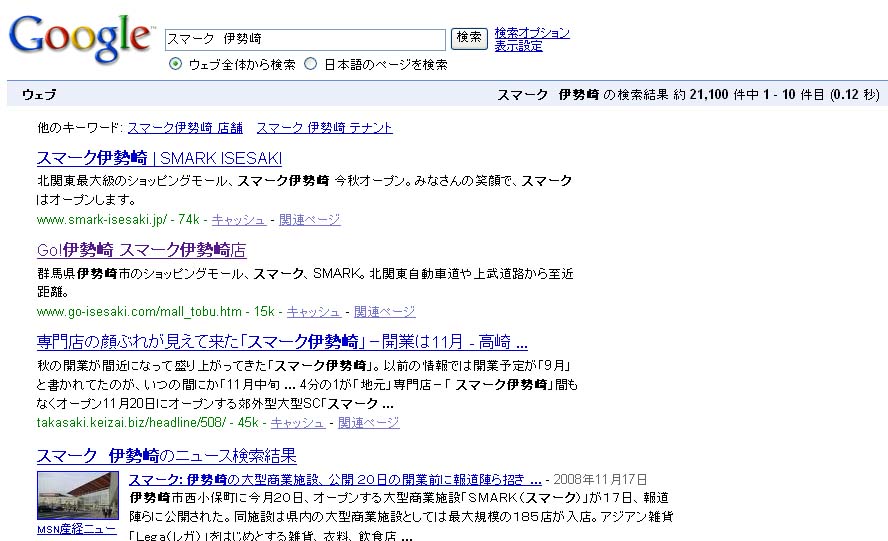
Task: Open 専門店の顔ぶれが見えて来た result title
Action: click(x=282, y=342)
